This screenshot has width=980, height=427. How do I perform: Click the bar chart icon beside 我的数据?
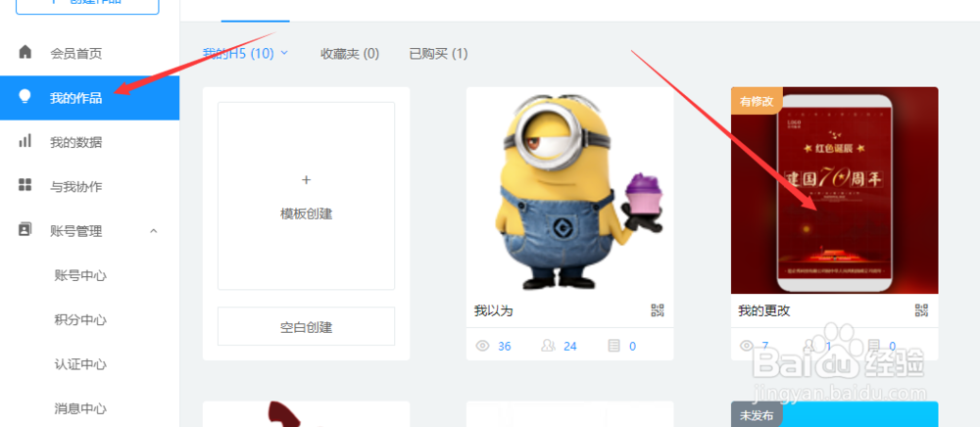coord(25,140)
